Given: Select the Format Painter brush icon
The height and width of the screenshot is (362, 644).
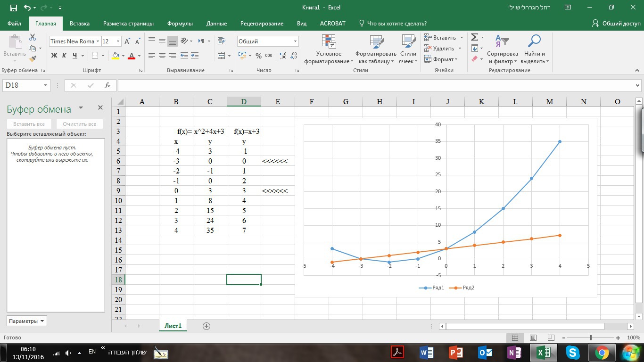Looking at the screenshot, I should point(33,58).
